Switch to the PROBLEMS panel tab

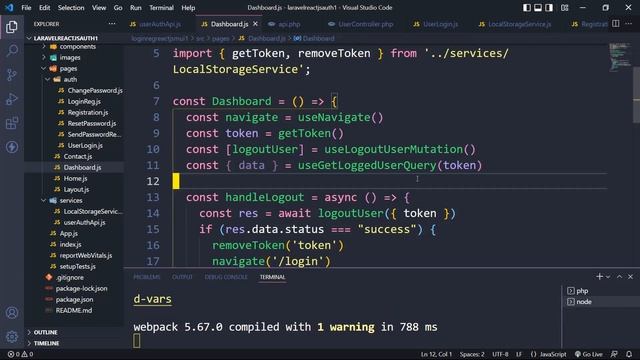tap(147, 277)
